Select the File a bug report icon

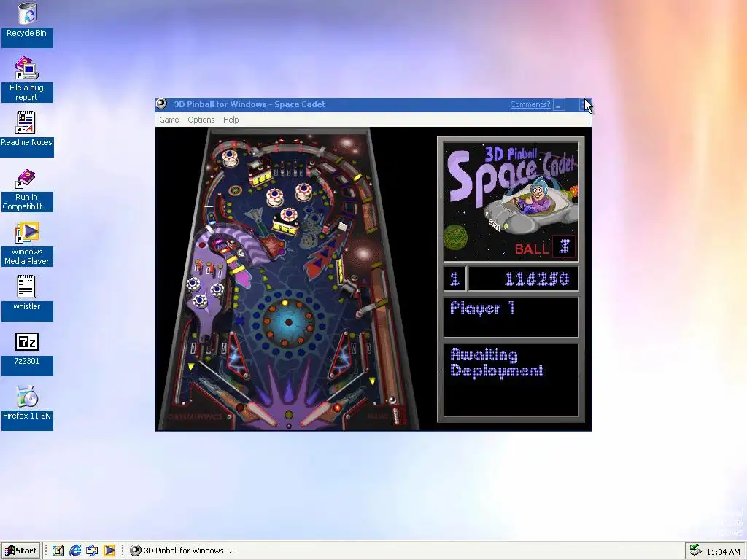click(x=27, y=79)
